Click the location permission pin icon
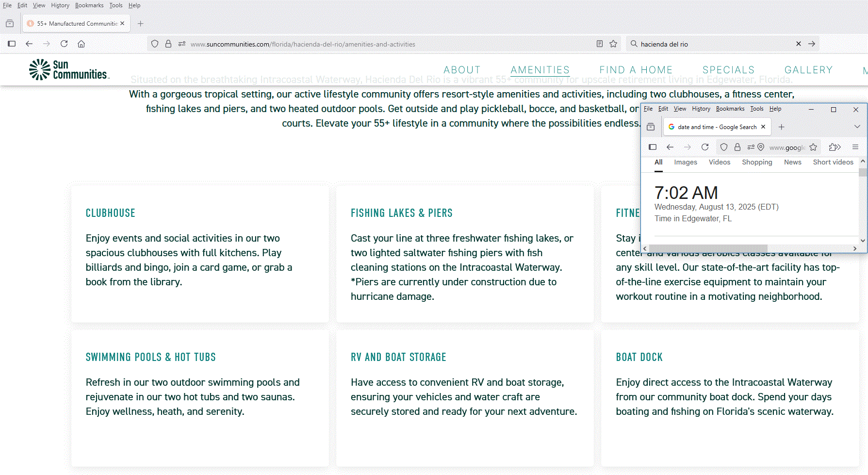 761,147
